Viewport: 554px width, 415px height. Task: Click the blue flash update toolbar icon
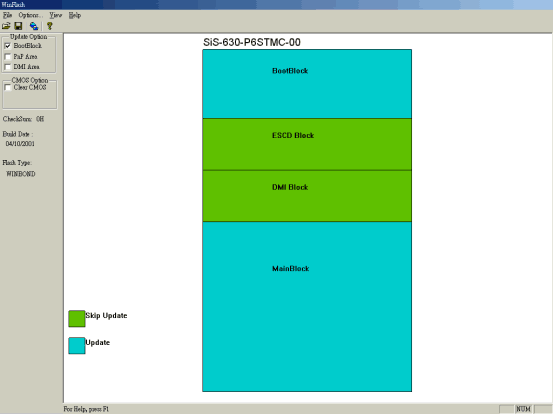click(x=34, y=26)
